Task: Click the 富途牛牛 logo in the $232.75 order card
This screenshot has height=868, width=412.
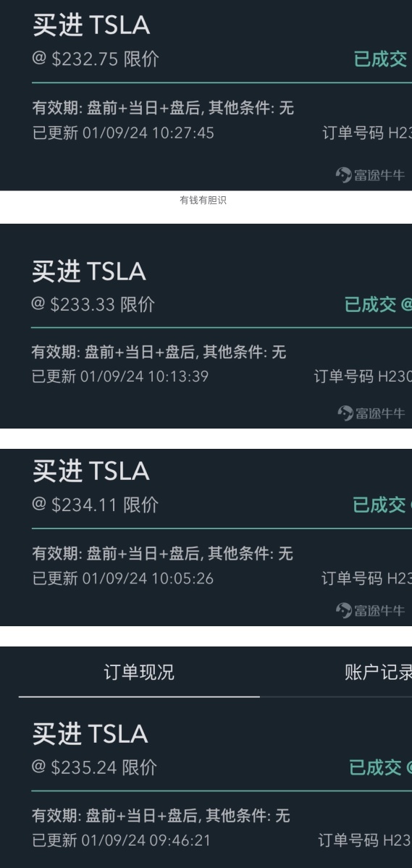Action: 370,175
